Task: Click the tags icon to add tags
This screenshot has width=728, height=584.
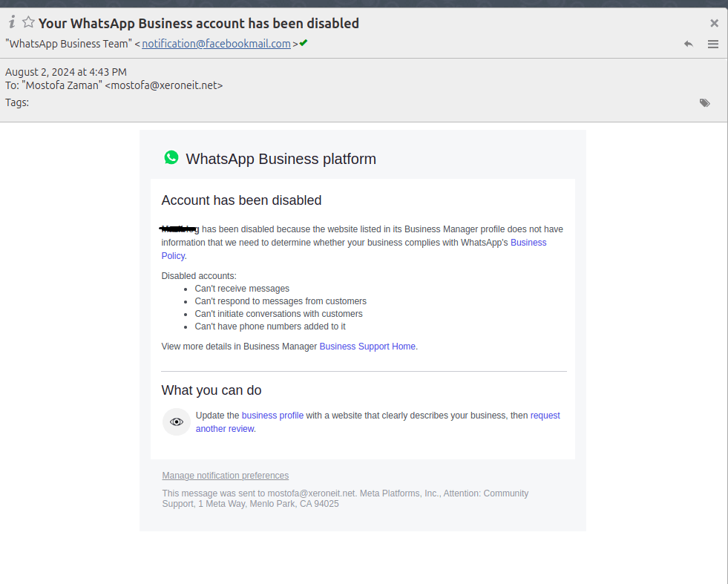Action: [705, 102]
